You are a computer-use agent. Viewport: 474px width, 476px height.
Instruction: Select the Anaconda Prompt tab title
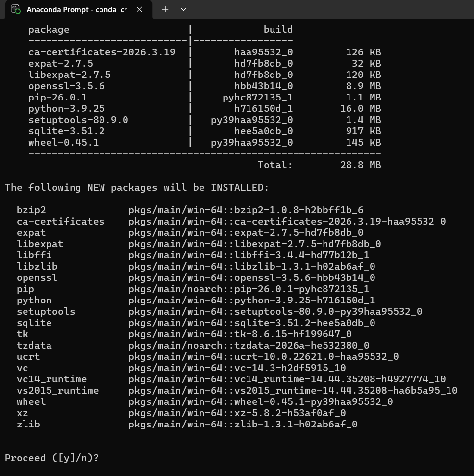[77, 9]
